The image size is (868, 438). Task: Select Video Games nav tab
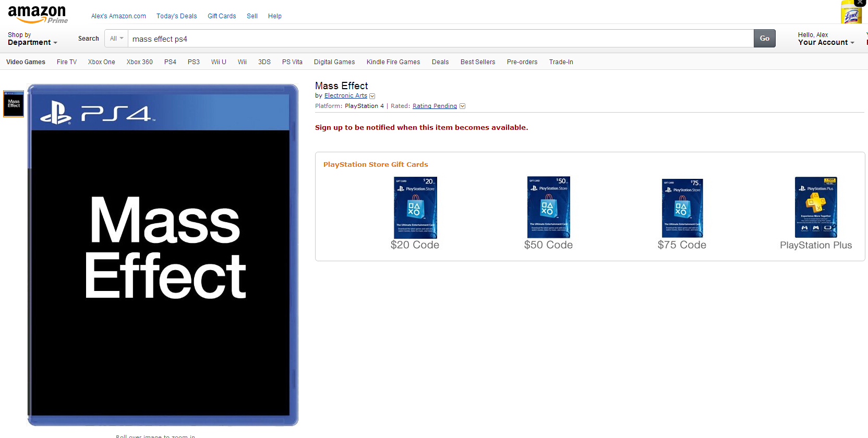[26, 62]
